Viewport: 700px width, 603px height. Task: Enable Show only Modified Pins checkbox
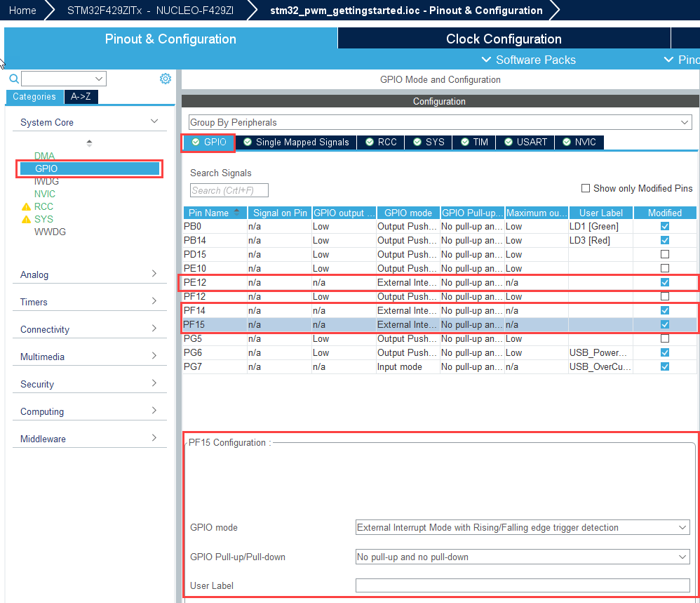pos(586,188)
